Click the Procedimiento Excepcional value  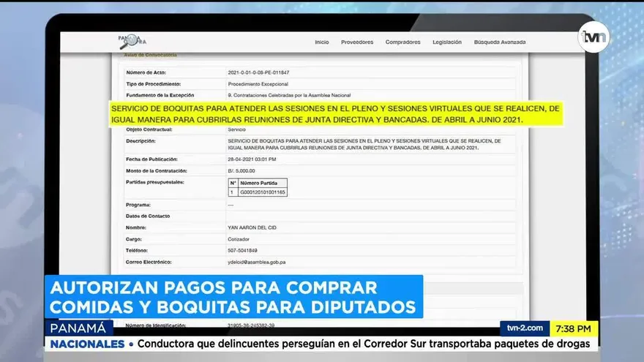(x=258, y=84)
